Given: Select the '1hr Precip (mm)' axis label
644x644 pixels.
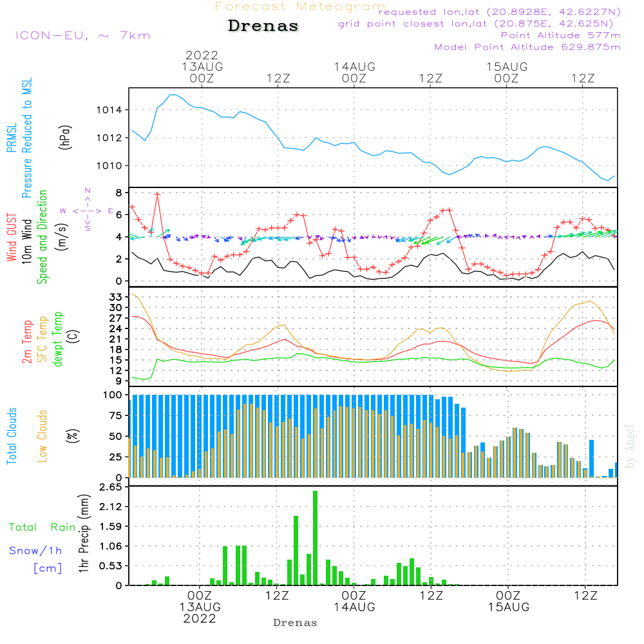Looking at the screenshot, I should click(84, 533).
